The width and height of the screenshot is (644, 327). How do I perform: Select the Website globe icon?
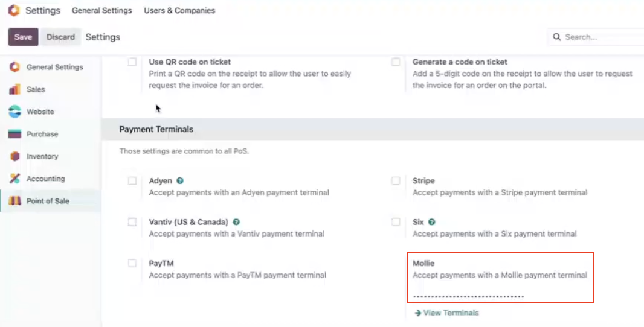(14, 112)
